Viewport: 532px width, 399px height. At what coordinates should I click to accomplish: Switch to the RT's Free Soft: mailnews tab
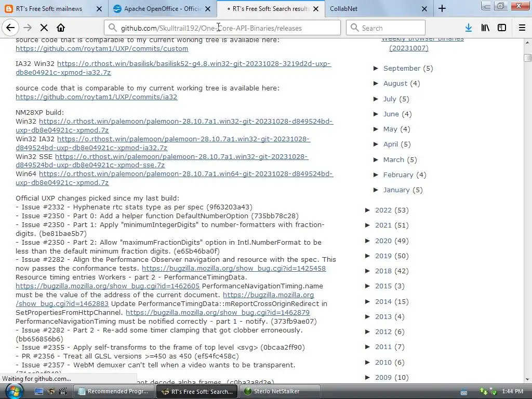pyautogui.click(x=49, y=9)
